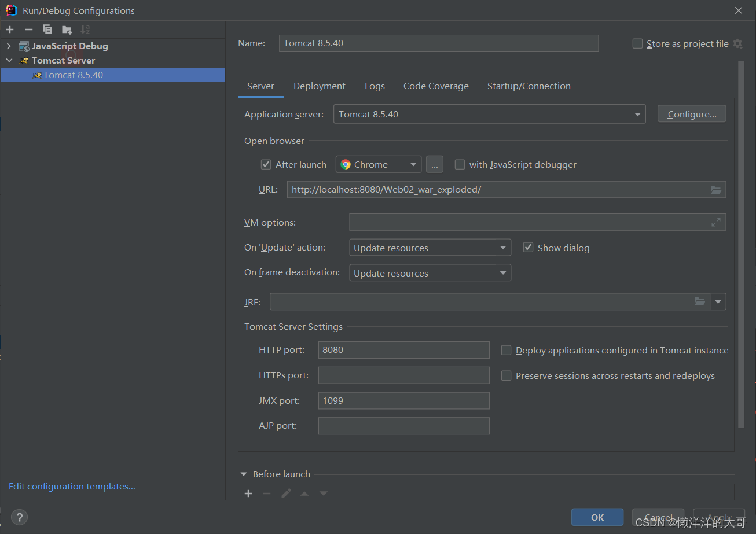Collapse the Tomcat Server tree node
Screen dimensions: 756x534
9,61
